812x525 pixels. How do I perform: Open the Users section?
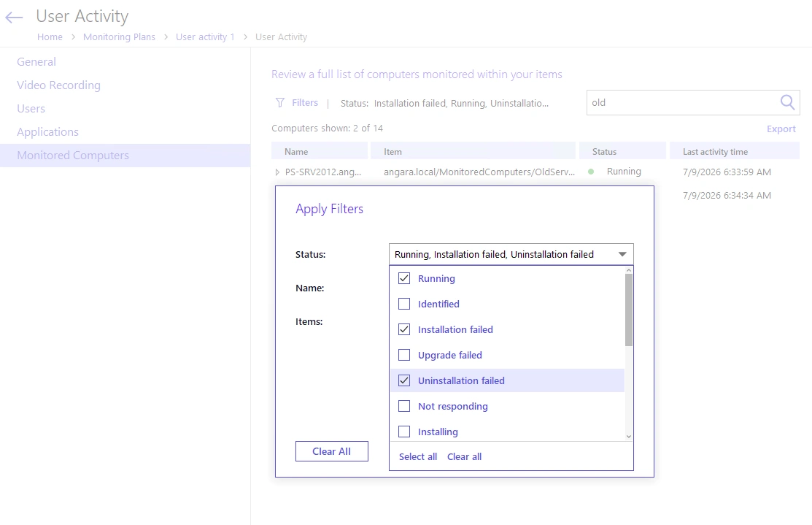pyautogui.click(x=31, y=108)
